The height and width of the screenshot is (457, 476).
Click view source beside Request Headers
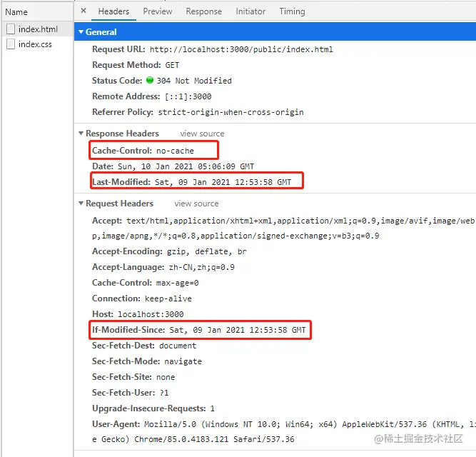[196, 204]
